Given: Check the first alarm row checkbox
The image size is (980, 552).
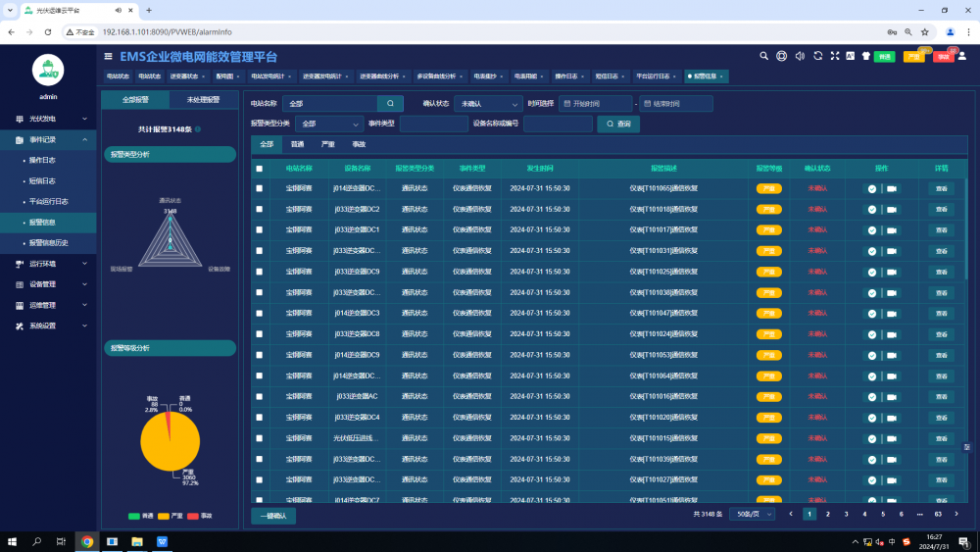Looking at the screenshot, I should (260, 188).
